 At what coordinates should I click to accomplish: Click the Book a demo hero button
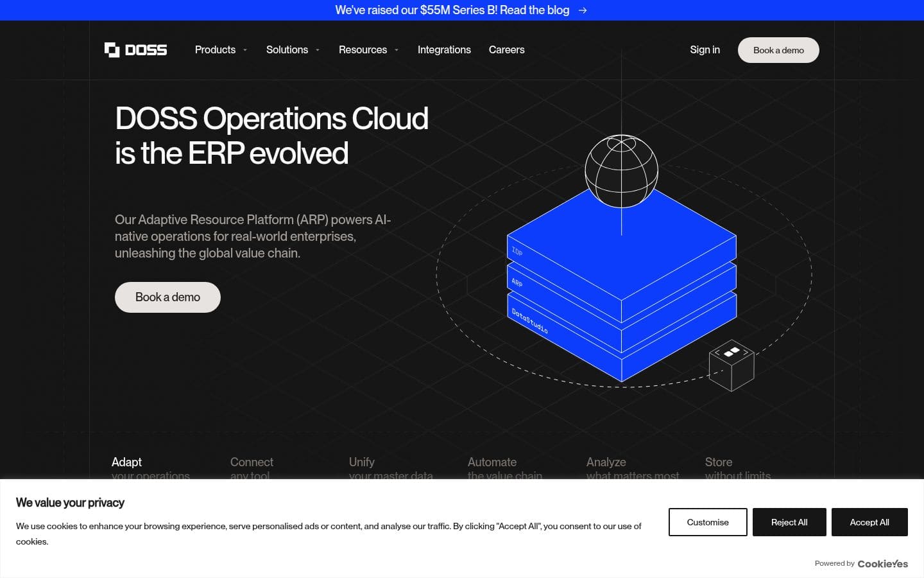(167, 297)
